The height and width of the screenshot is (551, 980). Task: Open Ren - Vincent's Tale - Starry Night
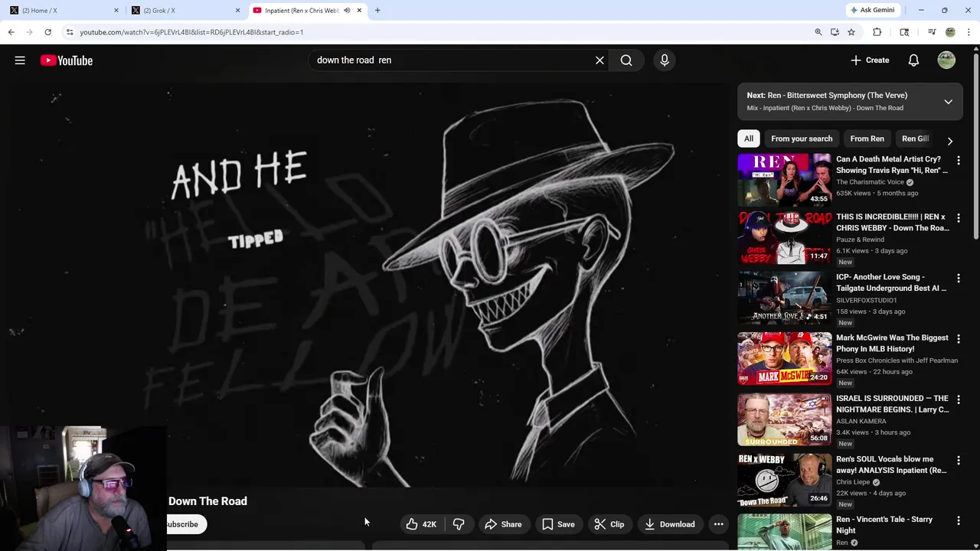(x=884, y=525)
